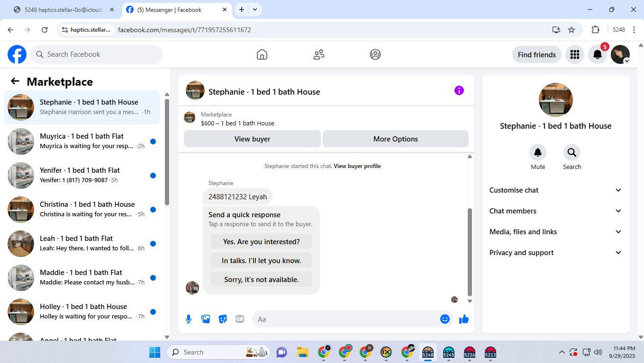Open the apps grid menu icon
Screen dimensions: 644x363
click(575, 54)
